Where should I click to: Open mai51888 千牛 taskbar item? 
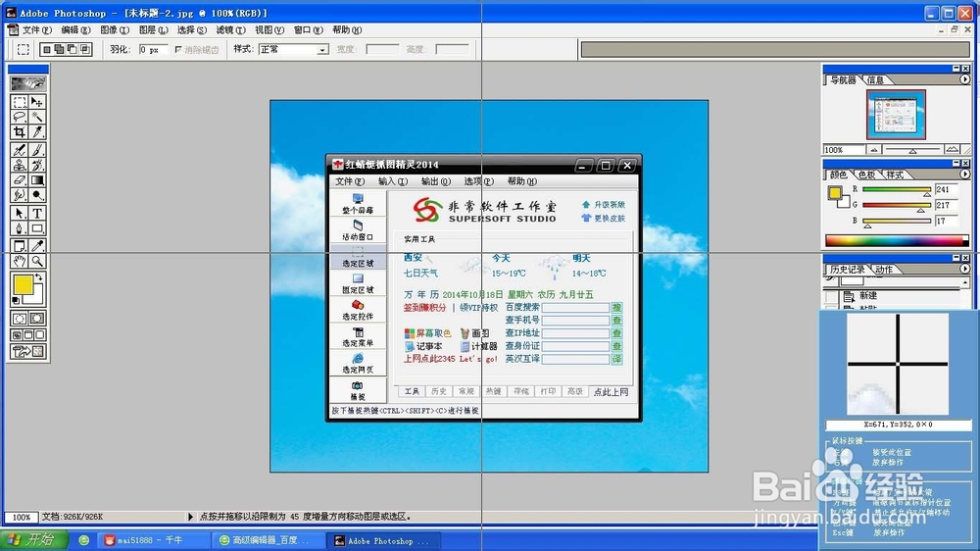pyautogui.click(x=153, y=540)
